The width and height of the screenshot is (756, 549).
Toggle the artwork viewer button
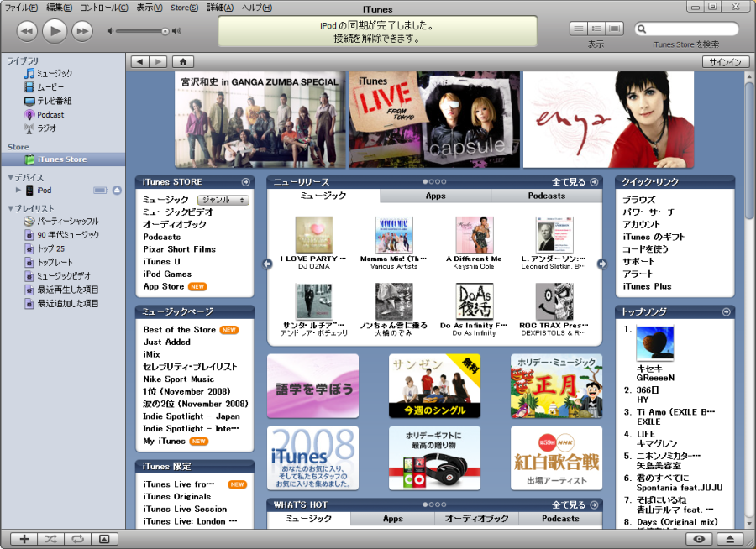pyautogui.click(x=104, y=539)
